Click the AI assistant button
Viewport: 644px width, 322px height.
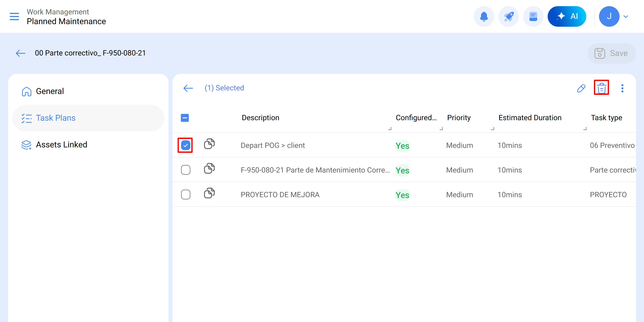coord(567,16)
